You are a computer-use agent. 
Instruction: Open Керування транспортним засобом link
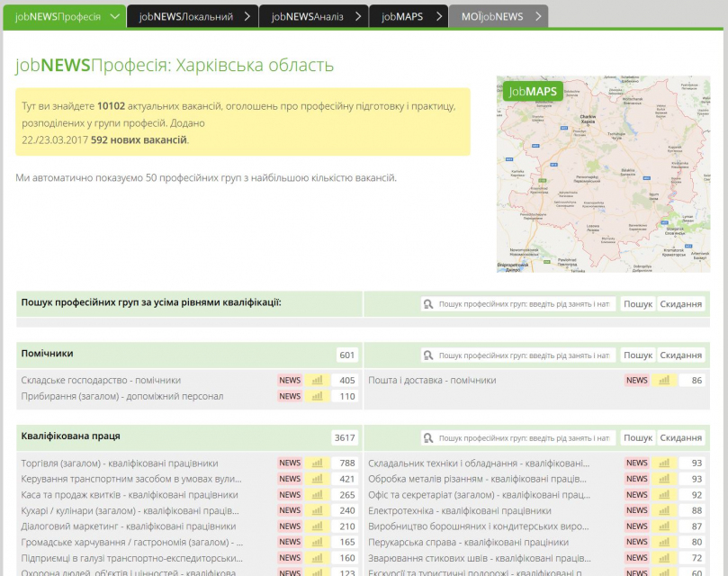pos(131,479)
